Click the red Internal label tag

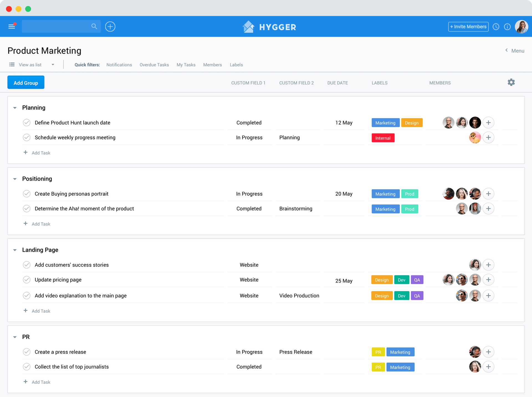[383, 138]
